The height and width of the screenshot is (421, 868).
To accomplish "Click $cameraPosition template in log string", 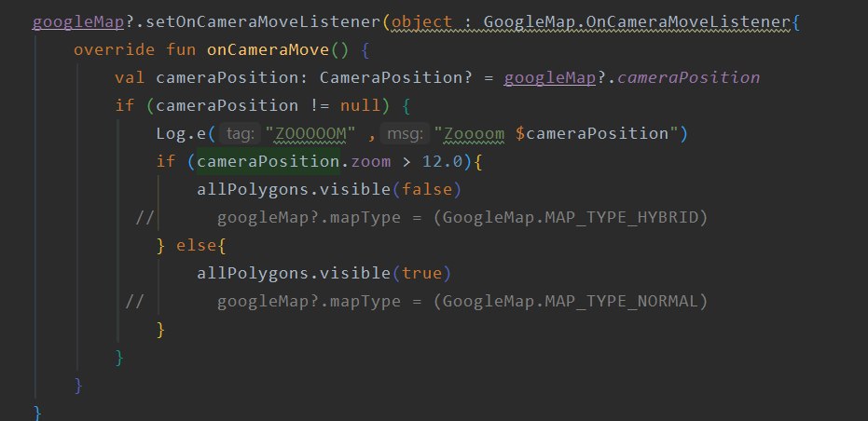I will click(592, 133).
